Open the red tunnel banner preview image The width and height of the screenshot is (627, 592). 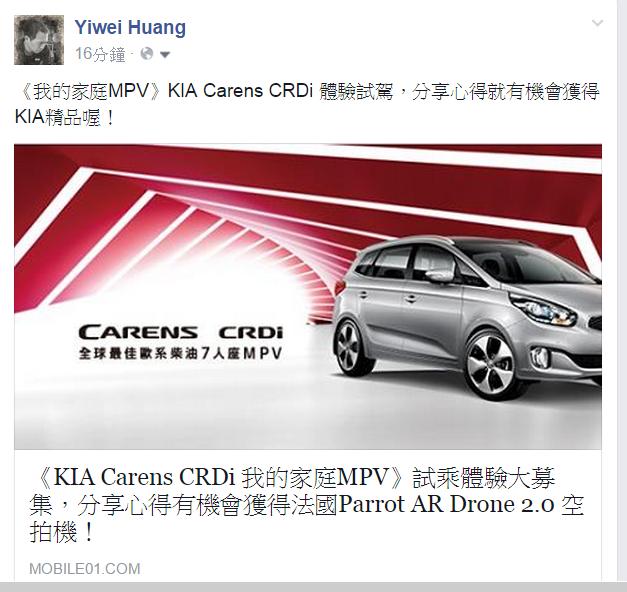click(x=308, y=296)
